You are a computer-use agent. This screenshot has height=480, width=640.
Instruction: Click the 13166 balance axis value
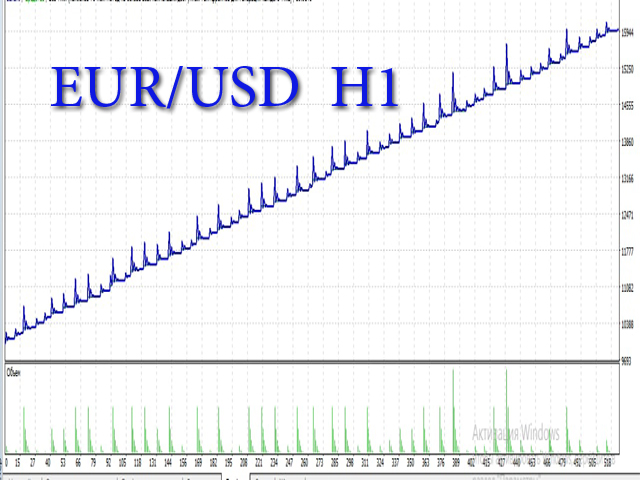click(x=628, y=179)
